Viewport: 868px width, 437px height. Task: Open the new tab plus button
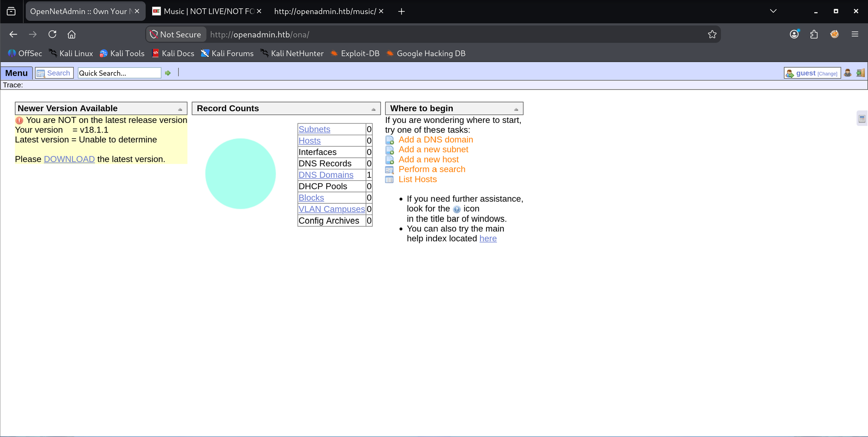(x=401, y=11)
